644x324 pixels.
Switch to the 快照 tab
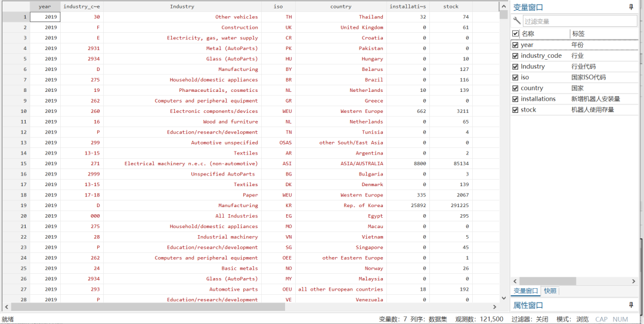[550, 291]
